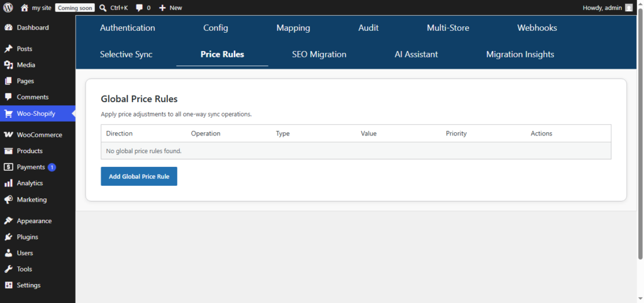
Task: Click the Global Price Rules heading
Action: coord(139,99)
